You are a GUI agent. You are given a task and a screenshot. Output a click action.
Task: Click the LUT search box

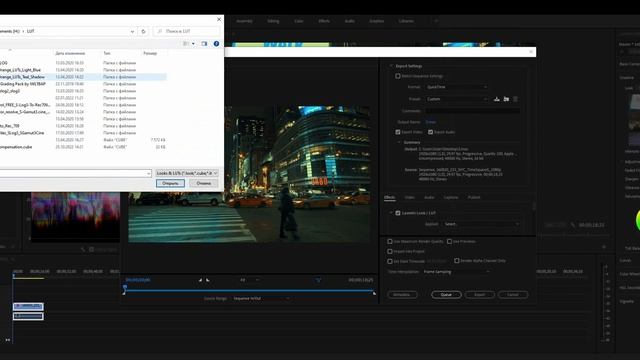click(187, 31)
